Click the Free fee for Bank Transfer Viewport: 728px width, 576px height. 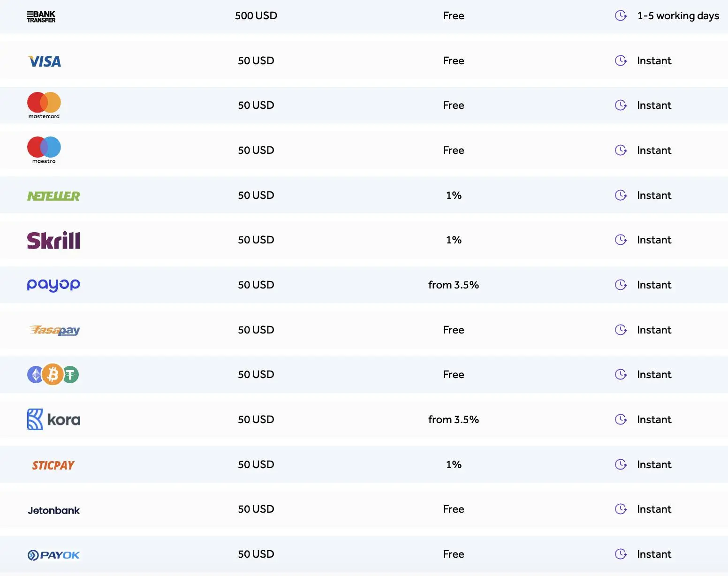[454, 15]
